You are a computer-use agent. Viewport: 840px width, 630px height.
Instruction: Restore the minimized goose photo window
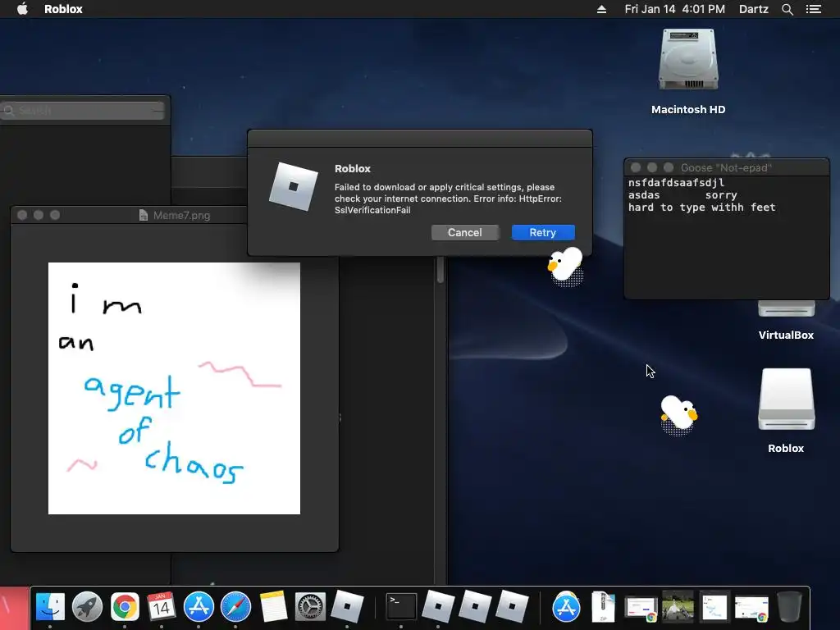[677, 606]
